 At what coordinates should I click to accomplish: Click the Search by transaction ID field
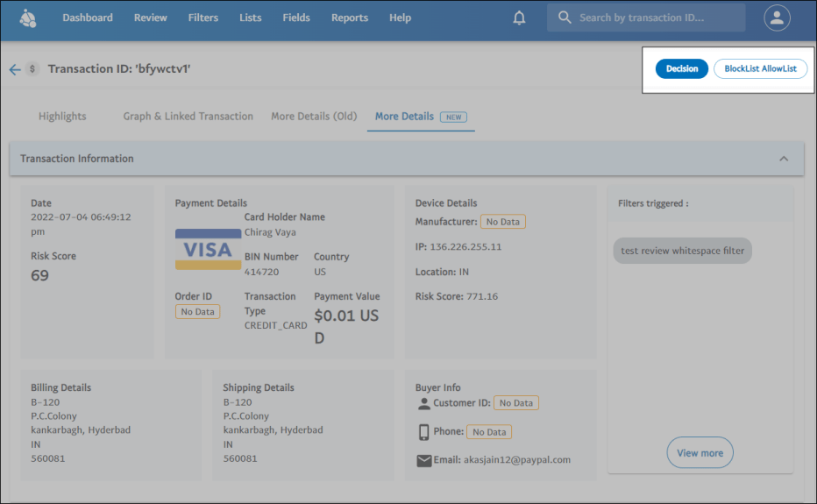point(653,18)
